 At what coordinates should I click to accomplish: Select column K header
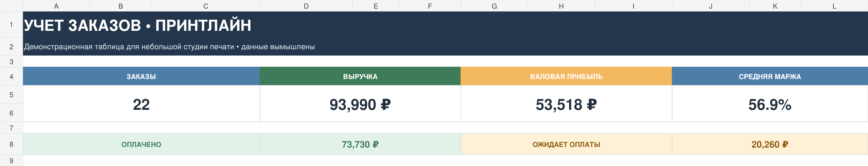(775, 6)
